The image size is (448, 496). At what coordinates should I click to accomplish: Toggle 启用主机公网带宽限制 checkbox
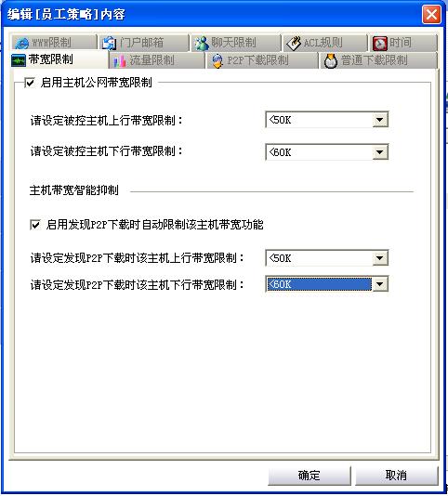30,83
